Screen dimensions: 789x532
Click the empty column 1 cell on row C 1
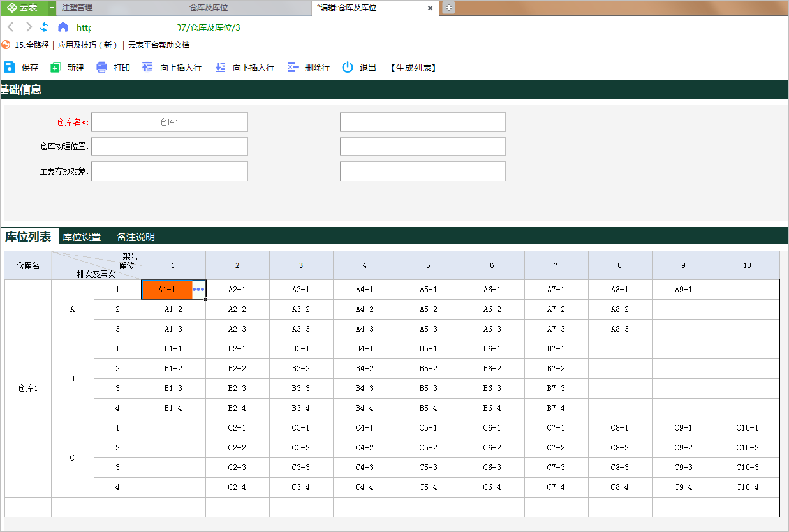pos(173,428)
